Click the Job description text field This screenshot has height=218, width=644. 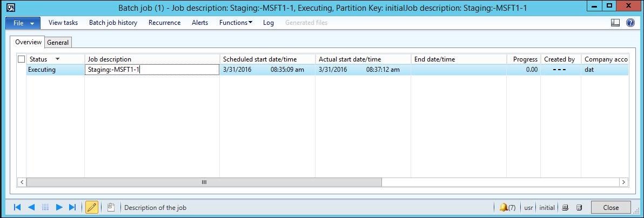point(152,70)
